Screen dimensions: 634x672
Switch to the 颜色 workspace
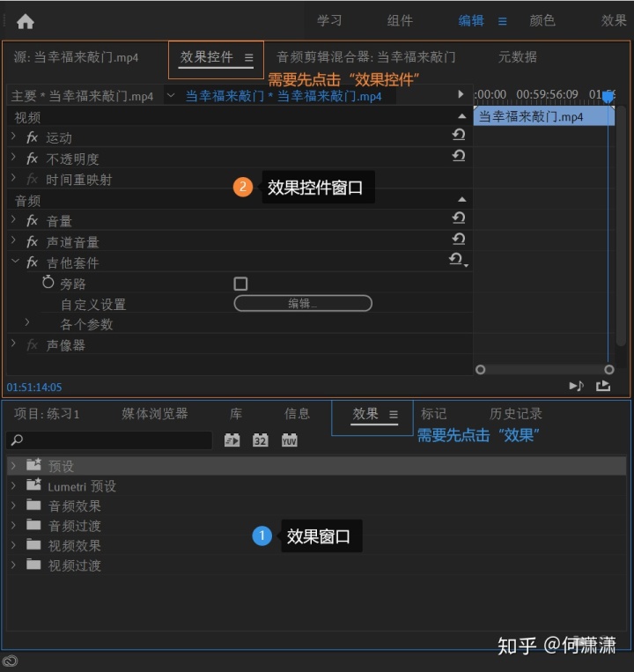(x=542, y=20)
